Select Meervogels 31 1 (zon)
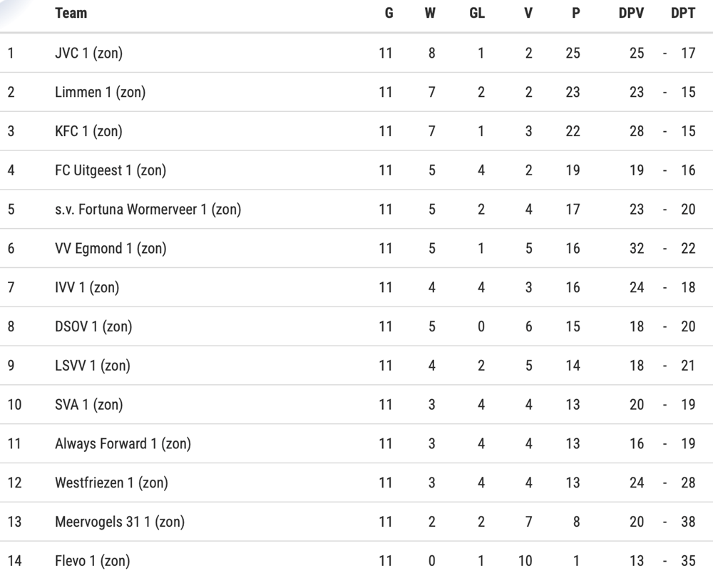This screenshot has height=588, width=713. (x=120, y=522)
